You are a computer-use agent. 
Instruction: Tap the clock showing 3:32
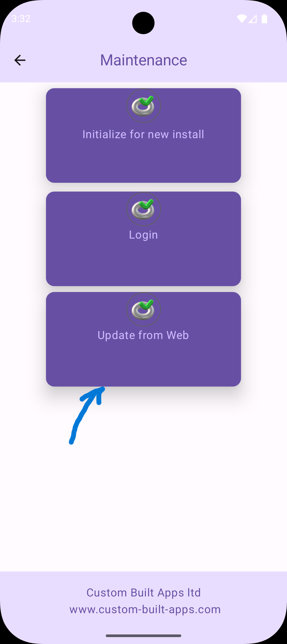click(21, 19)
